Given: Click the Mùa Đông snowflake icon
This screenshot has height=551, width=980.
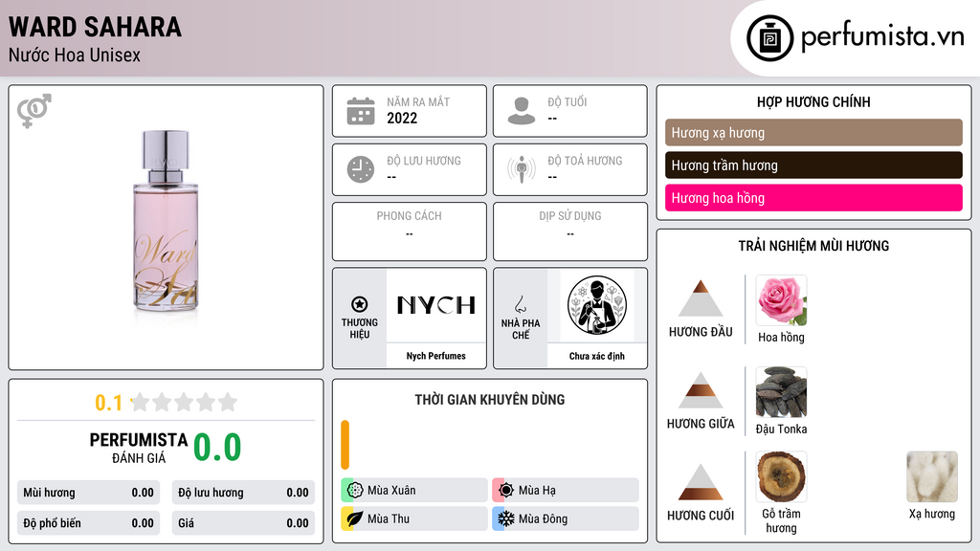Looking at the screenshot, I should (x=506, y=518).
